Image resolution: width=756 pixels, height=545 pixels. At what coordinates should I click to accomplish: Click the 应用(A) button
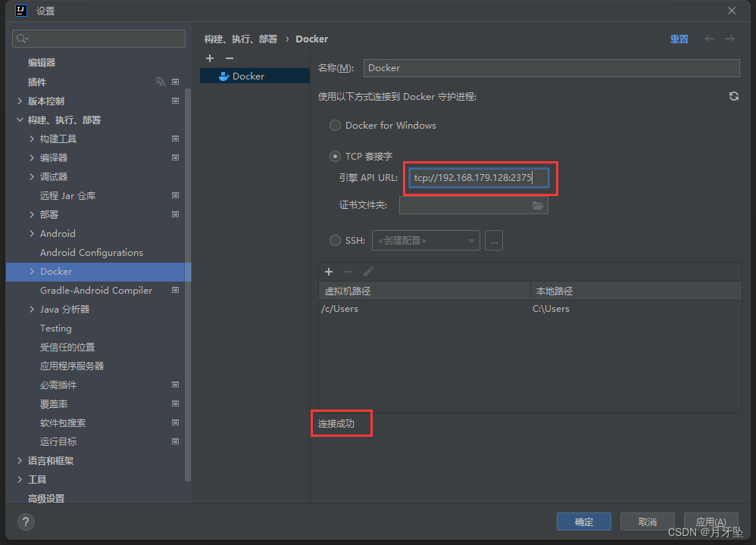[x=711, y=522]
